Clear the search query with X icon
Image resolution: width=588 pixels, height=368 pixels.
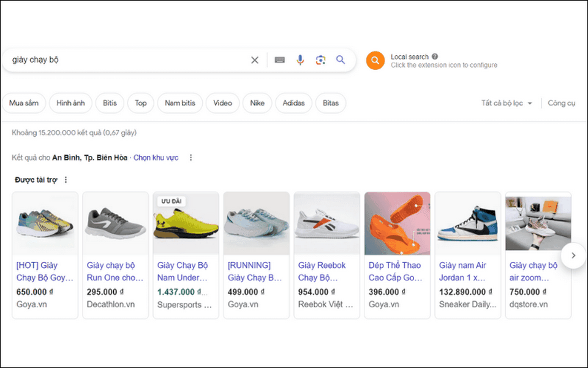point(255,60)
